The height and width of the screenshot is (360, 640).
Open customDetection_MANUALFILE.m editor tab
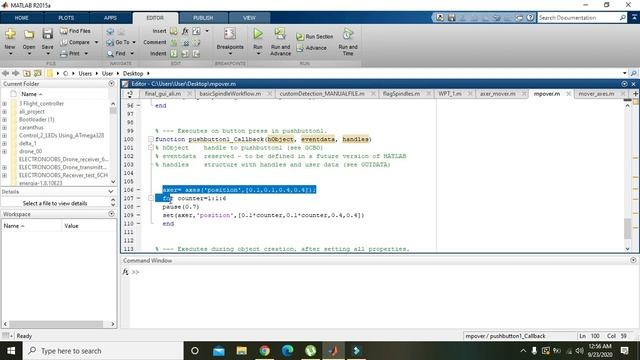(322, 94)
